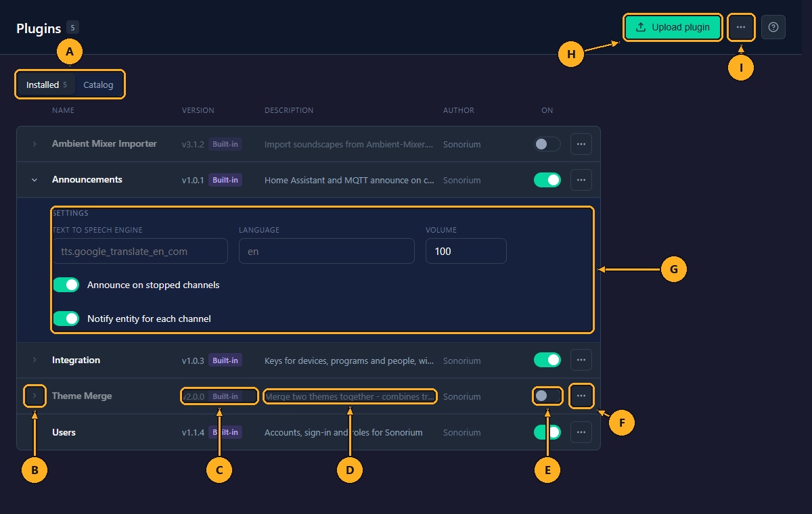Viewport: 812px width, 514px height.
Task: Click the 'Keys for devices, programs and people' description
Action: point(349,360)
